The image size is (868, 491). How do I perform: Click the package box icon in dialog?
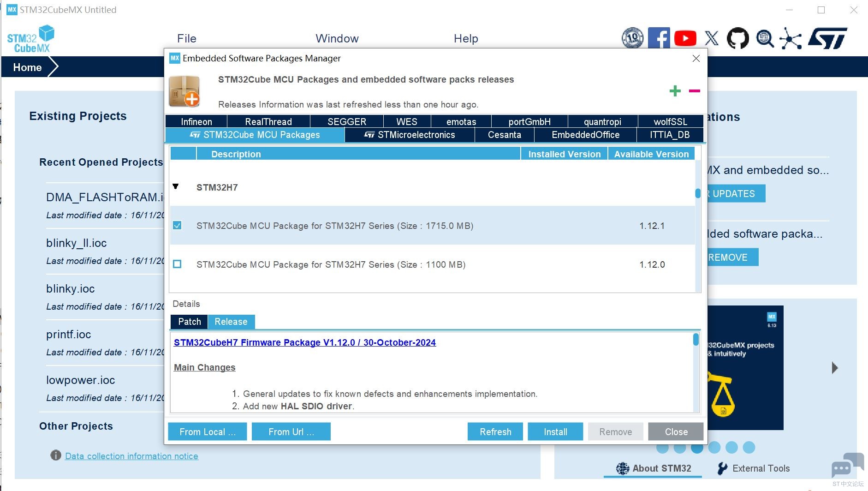pyautogui.click(x=184, y=91)
